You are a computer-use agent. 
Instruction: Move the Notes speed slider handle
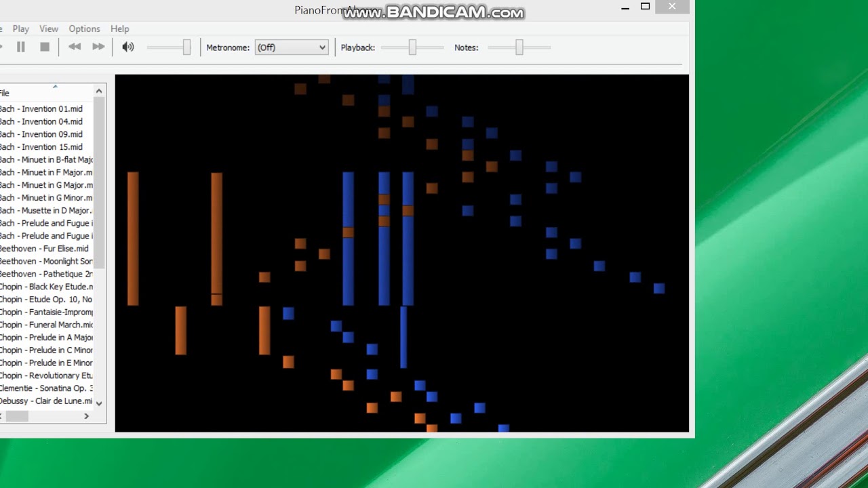tap(519, 47)
